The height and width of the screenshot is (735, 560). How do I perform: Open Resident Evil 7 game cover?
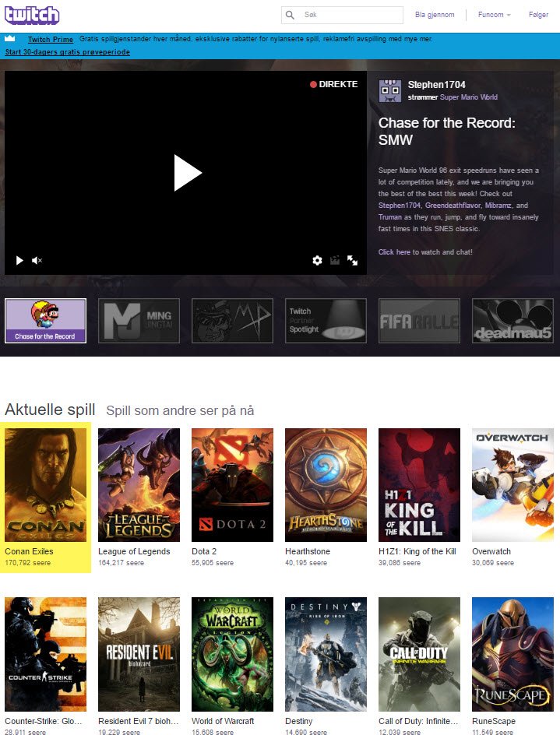point(139,654)
